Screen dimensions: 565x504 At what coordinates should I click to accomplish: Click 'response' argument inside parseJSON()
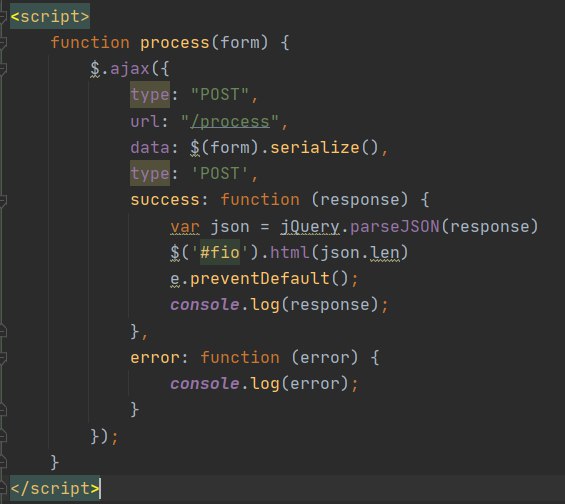pyautogui.click(x=490, y=227)
